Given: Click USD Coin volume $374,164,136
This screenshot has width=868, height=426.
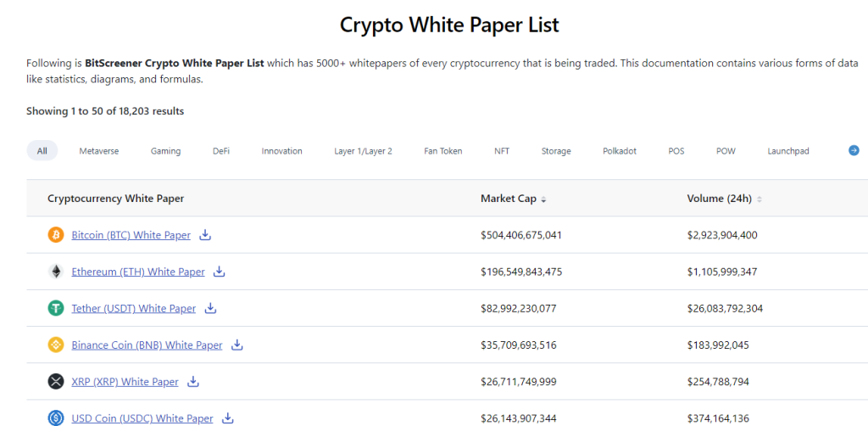Looking at the screenshot, I should [718, 418].
